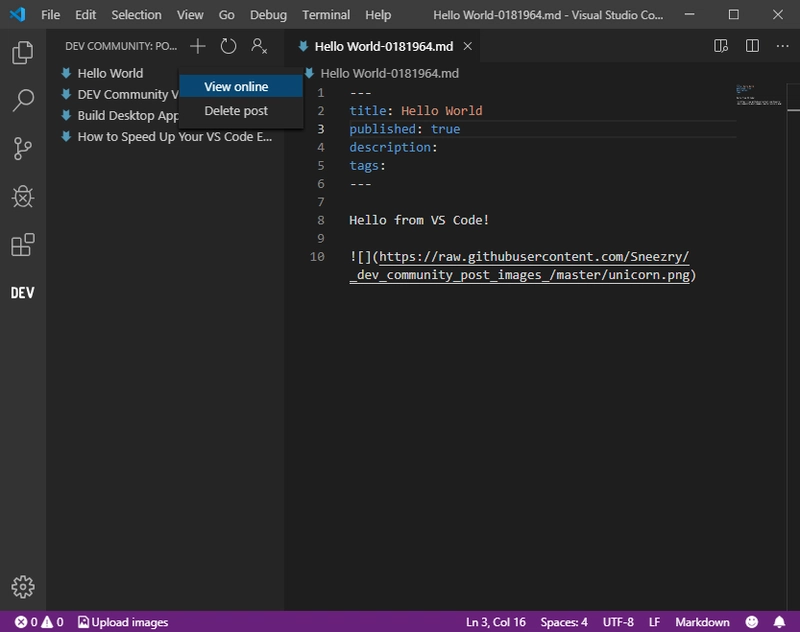This screenshot has width=800, height=632.
Task: Click the 'Hello from VS Code!' text
Action: [x=419, y=220]
